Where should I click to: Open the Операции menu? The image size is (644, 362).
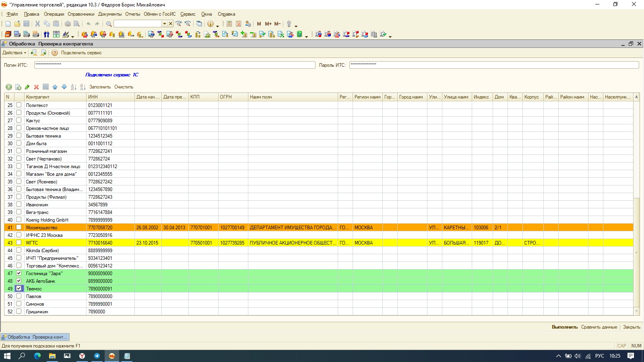[54, 14]
